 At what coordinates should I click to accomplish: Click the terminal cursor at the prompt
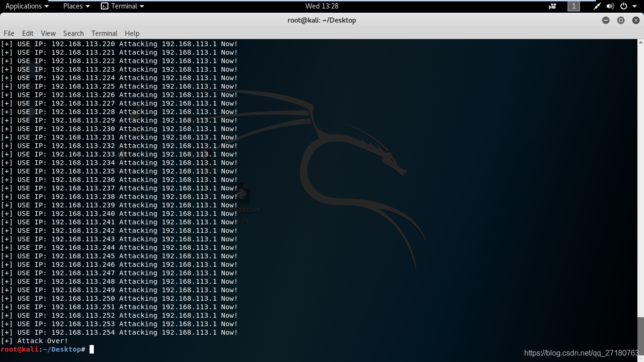[x=92, y=349]
